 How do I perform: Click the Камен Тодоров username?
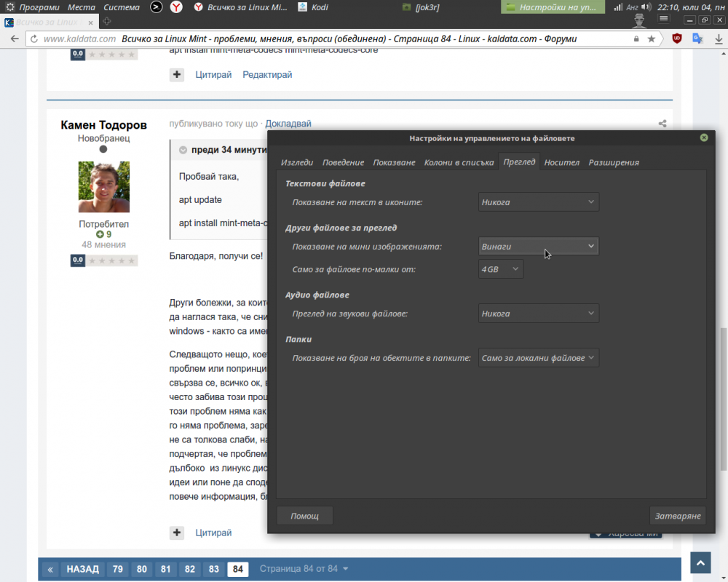(103, 125)
